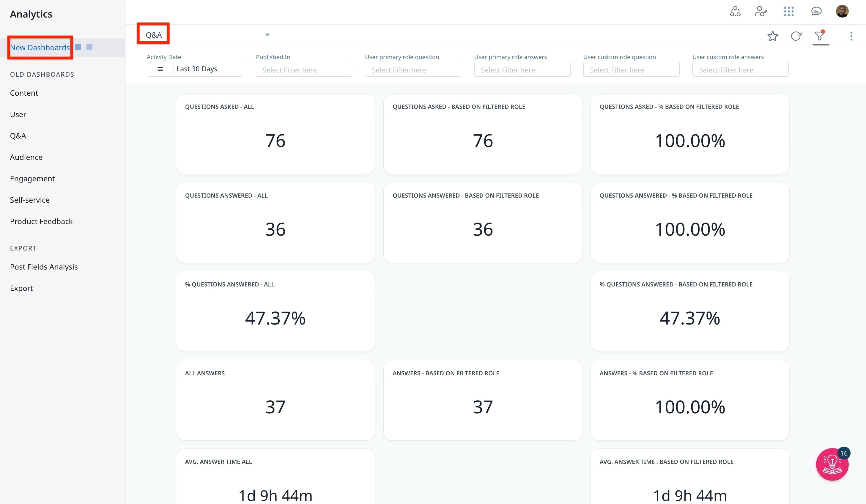Open Post Fields Analysis link
The width and height of the screenshot is (866, 504).
pyautogui.click(x=44, y=267)
